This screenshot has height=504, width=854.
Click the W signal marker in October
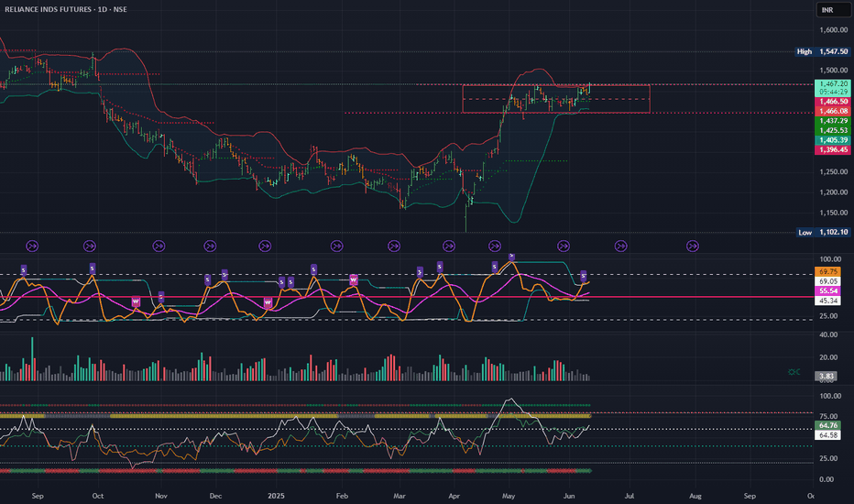coord(136,301)
